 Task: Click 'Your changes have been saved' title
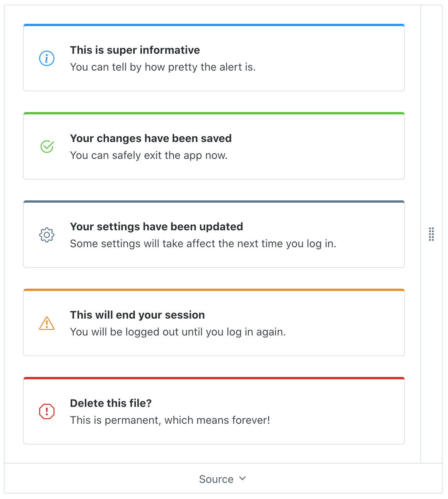point(151,139)
